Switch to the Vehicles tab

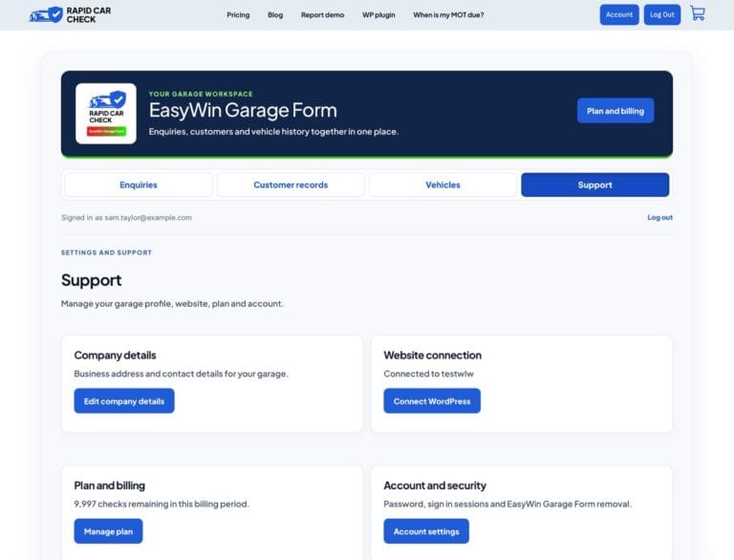click(443, 185)
